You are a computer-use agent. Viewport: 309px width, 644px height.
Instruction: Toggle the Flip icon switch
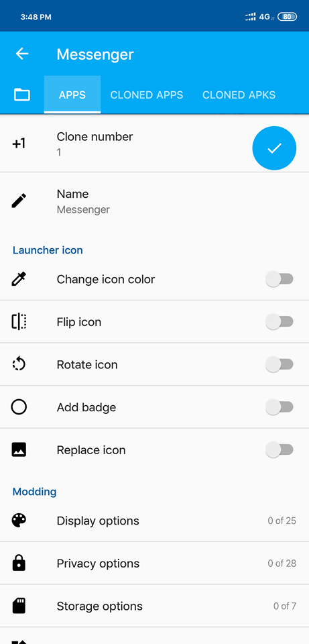[x=280, y=322]
